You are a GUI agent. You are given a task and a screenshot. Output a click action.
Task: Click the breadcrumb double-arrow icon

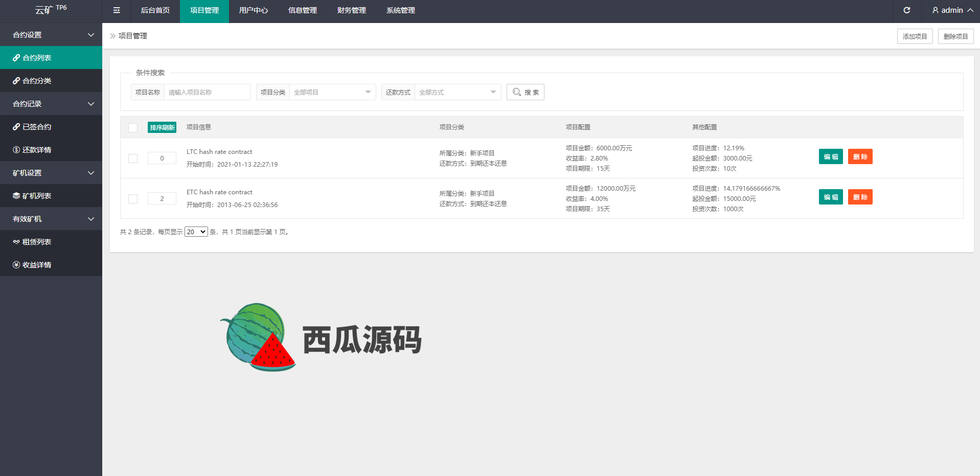tap(113, 36)
